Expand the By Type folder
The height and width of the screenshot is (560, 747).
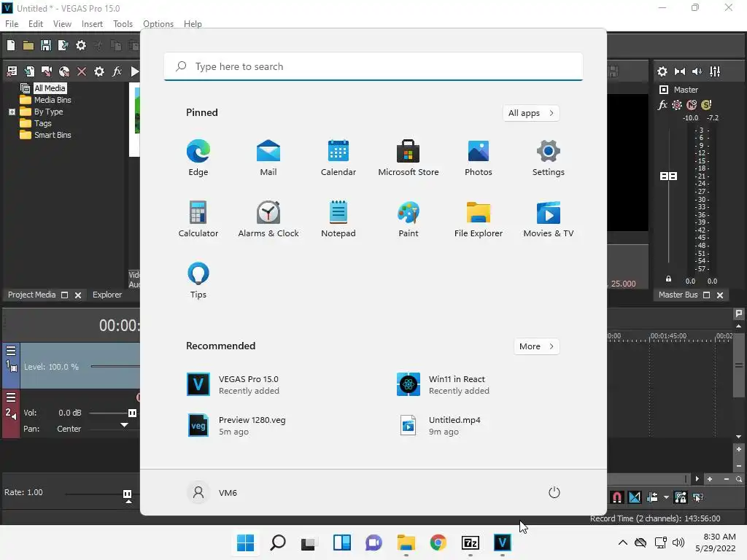click(12, 112)
